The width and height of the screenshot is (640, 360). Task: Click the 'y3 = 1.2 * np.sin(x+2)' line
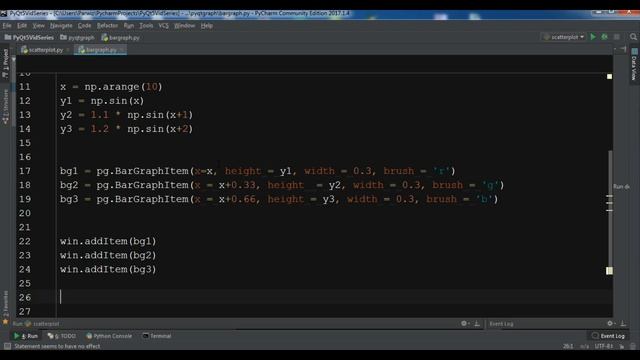127,129
